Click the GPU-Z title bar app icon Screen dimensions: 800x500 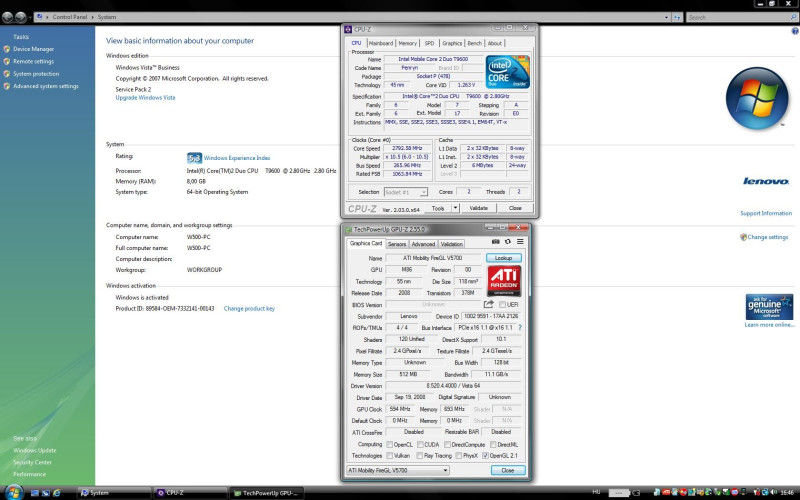tap(348, 230)
